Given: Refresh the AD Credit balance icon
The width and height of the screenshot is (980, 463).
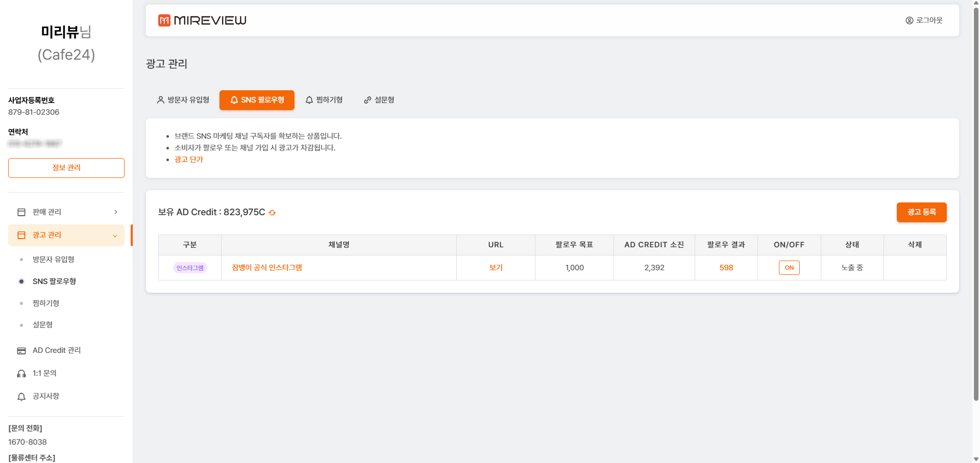Looking at the screenshot, I should 273,213.
